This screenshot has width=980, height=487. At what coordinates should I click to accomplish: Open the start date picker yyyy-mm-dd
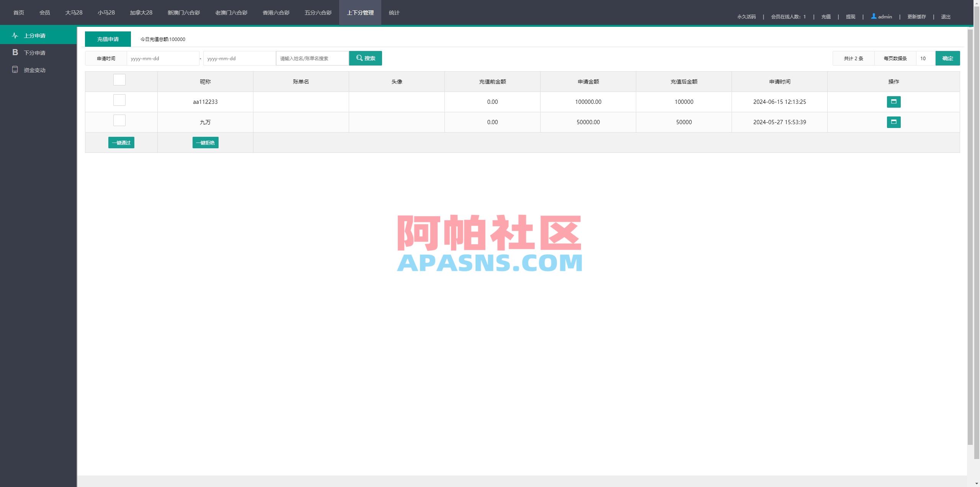[x=163, y=58]
